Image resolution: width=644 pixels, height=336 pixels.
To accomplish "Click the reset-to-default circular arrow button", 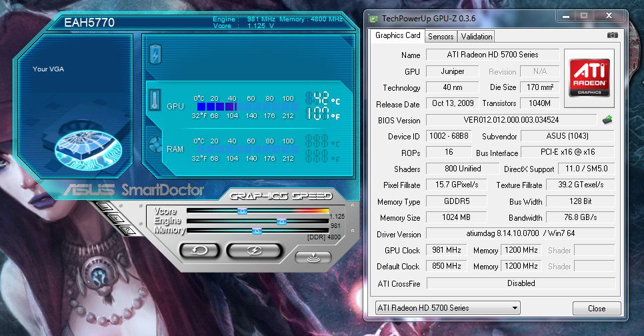I will [x=199, y=250].
